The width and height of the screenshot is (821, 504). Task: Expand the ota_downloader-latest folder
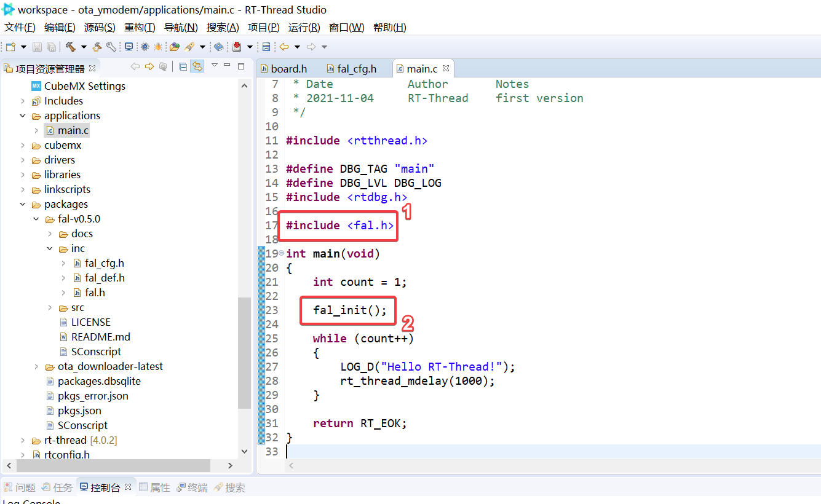36,366
